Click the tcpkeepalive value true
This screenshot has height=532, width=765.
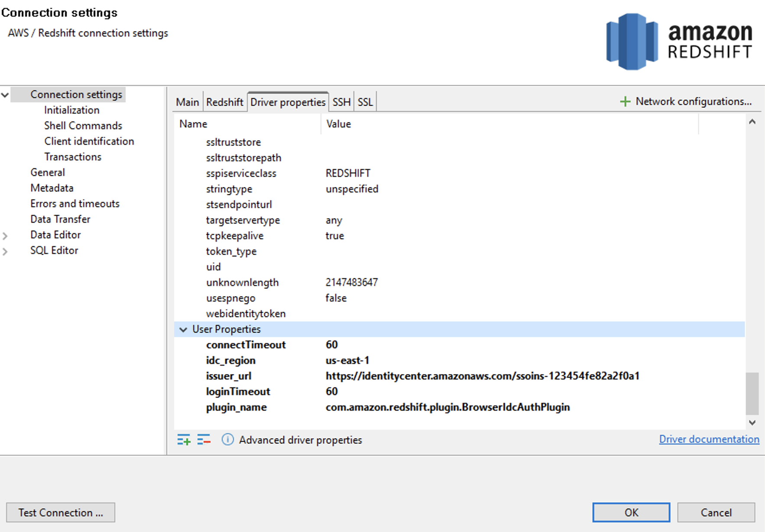pos(335,236)
